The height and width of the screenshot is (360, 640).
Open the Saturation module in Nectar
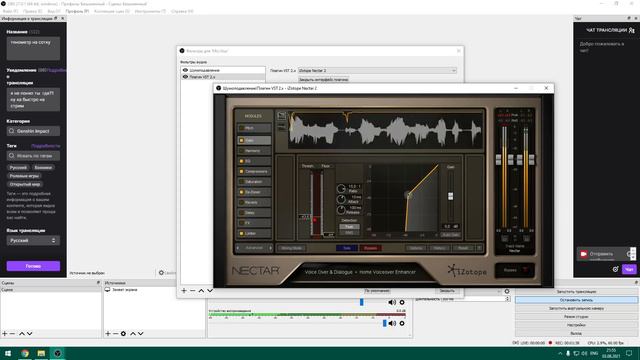pyautogui.click(x=254, y=182)
